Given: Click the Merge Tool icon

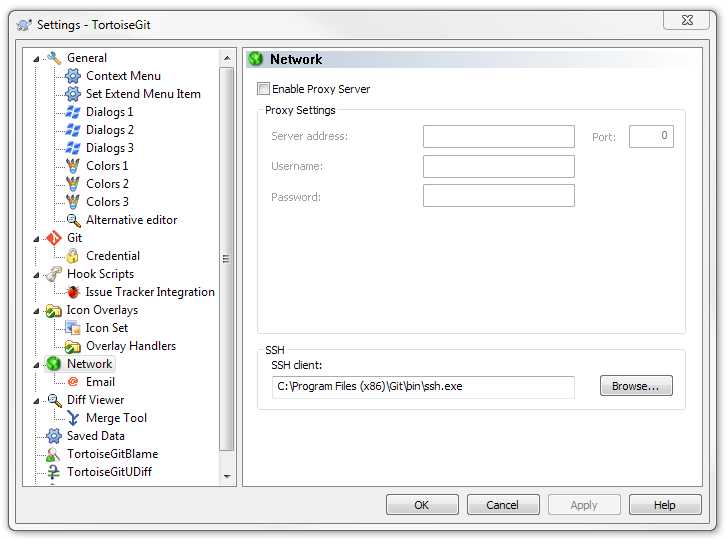Looking at the screenshot, I should point(73,418).
